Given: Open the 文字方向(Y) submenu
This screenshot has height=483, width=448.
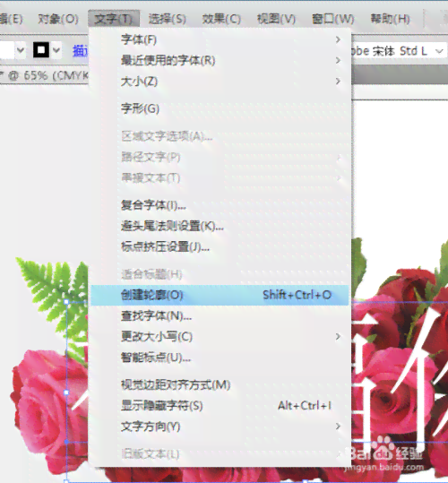Looking at the screenshot, I should [x=220, y=427].
